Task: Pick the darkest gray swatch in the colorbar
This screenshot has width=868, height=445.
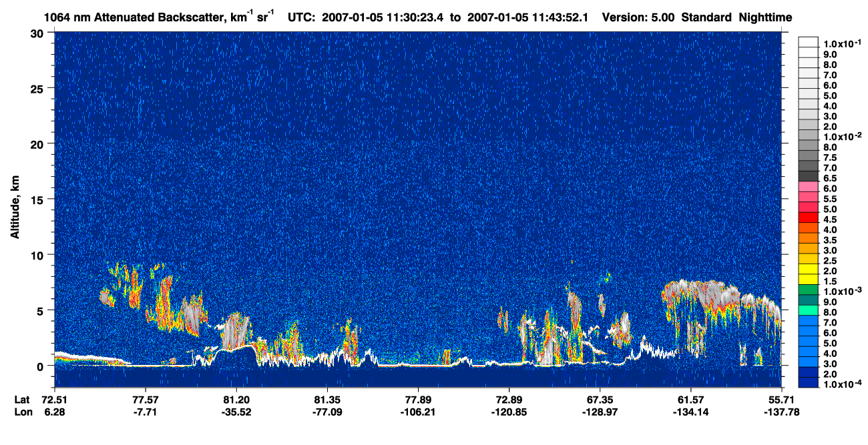Action: [x=808, y=175]
